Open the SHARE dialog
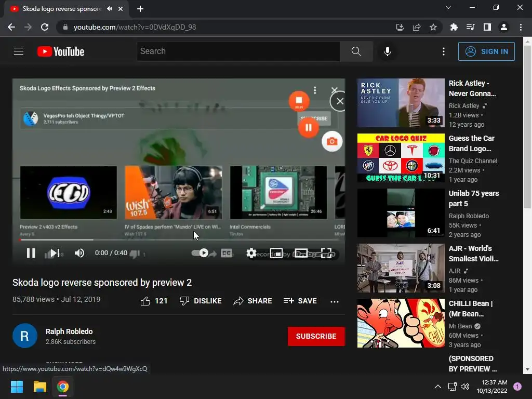Viewport: 532px width, 399px height. click(253, 301)
